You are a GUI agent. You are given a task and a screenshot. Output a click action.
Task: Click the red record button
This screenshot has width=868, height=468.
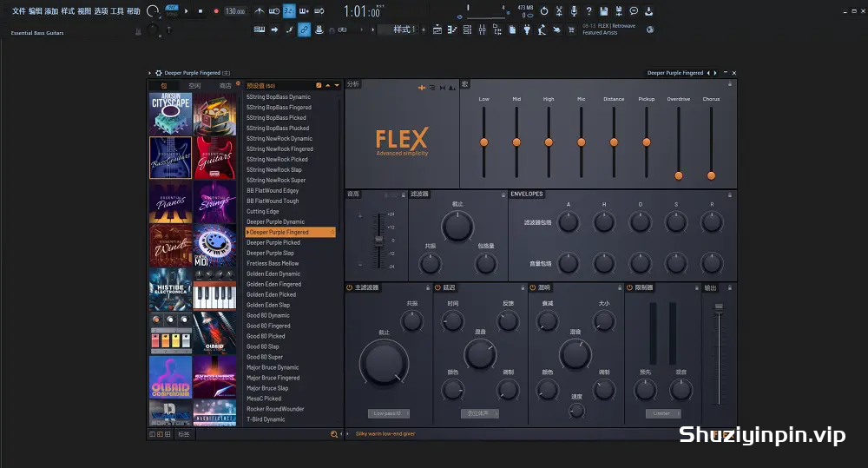pyautogui.click(x=216, y=11)
